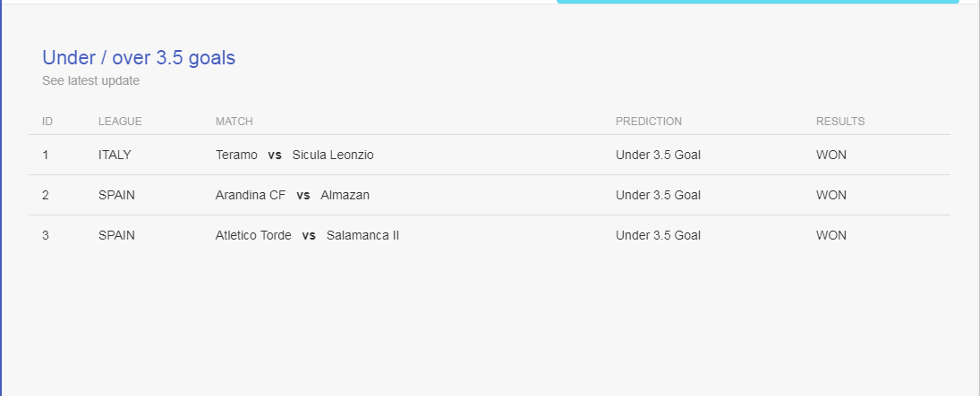Click the ID column header

[47, 122]
